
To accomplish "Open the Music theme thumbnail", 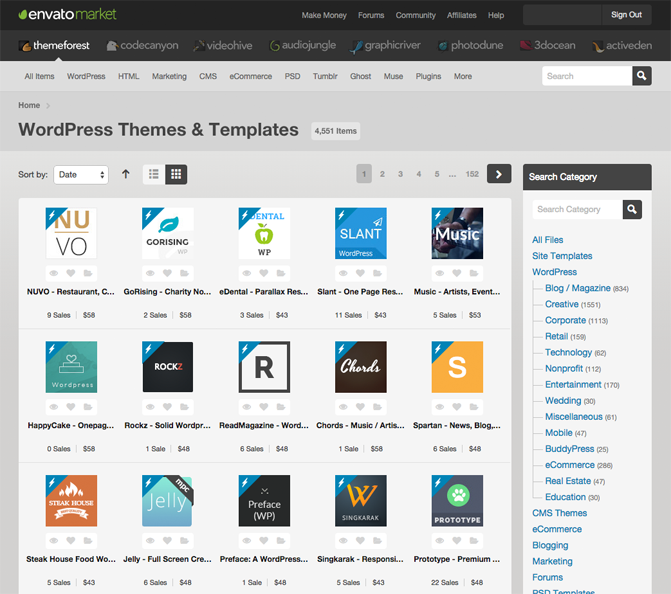I will (x=457, y=234).
